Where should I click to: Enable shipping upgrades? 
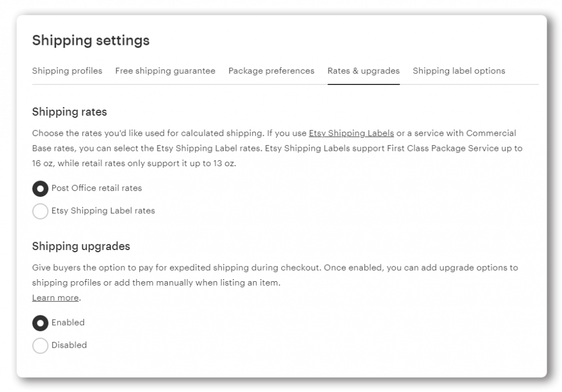pyautogui.click(x=40, y=323)
